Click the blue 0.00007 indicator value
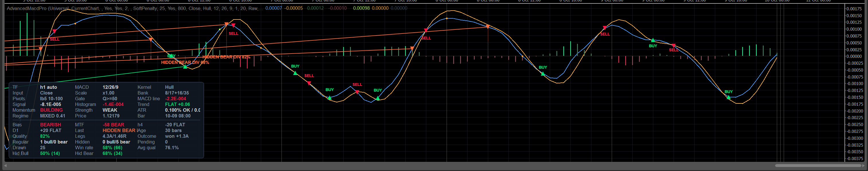868x171 pixels. click(x=273, y=8)
